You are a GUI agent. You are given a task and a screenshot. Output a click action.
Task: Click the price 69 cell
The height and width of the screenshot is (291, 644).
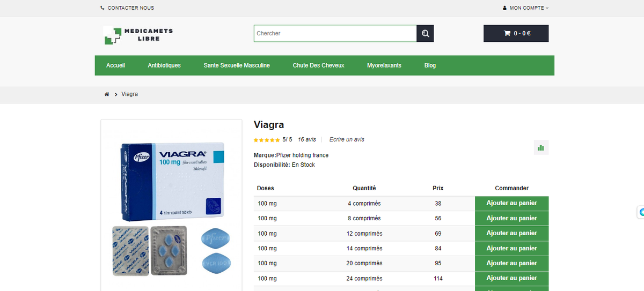438,234
